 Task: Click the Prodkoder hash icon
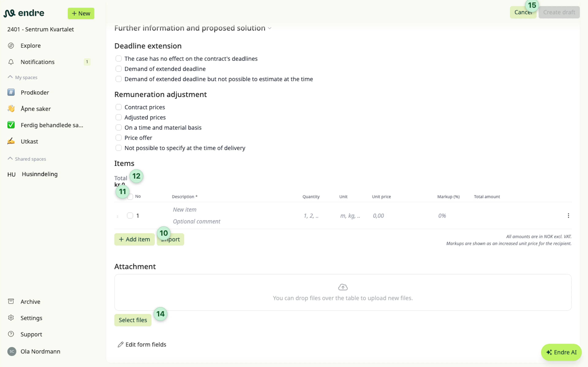pyautogui.click(x=11, y=92)
